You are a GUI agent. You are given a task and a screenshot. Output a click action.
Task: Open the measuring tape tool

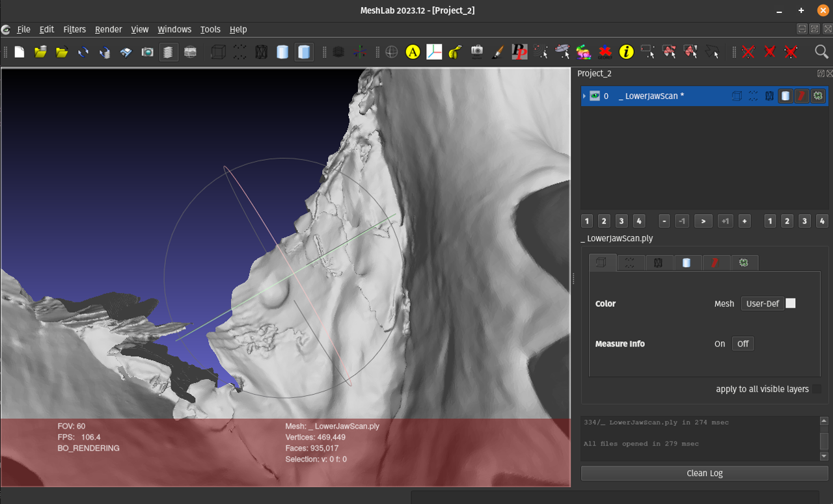click(x=456, y=52)
